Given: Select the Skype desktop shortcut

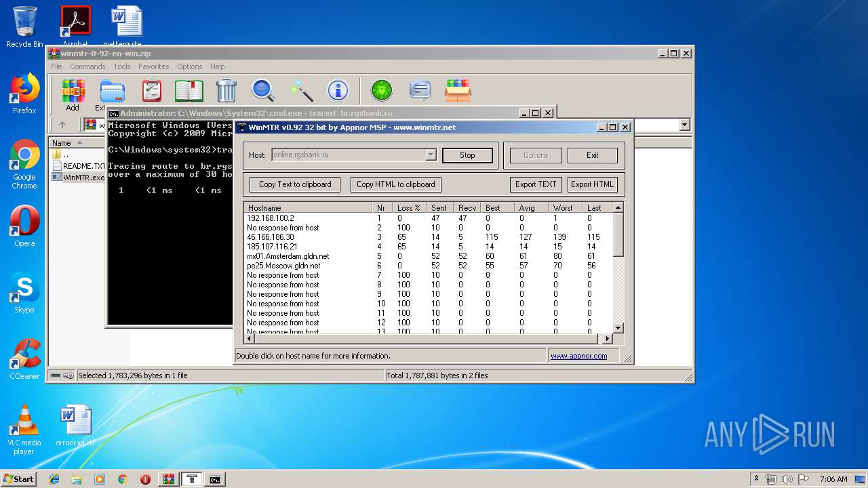Looking at the screenshot, I should (24, 293).
